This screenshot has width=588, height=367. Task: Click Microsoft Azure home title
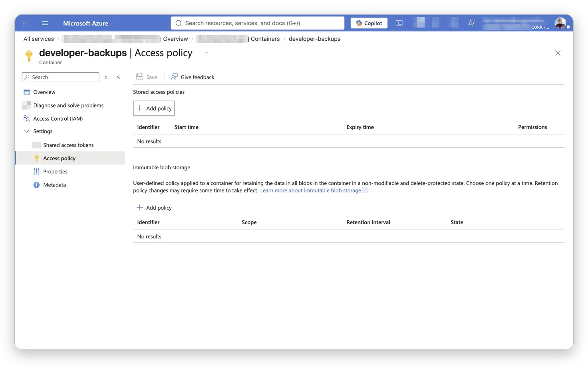click(x=85, y=23)
